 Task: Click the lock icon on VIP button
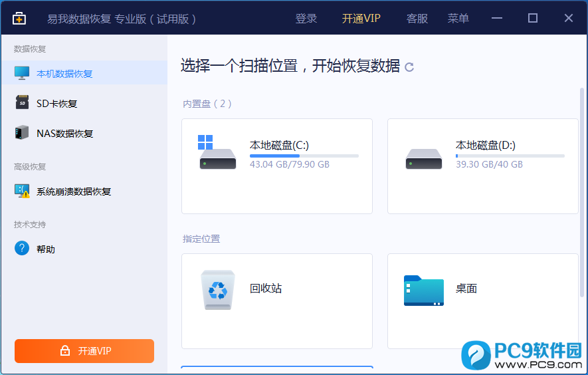[65, 350]
